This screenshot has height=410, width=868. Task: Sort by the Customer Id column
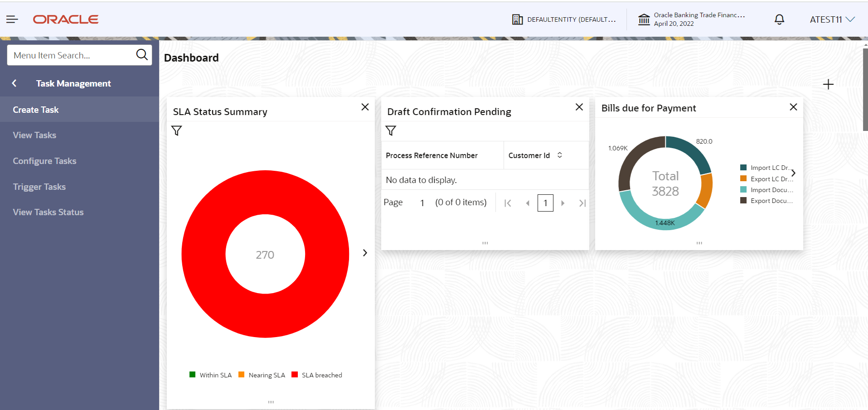click(560, 155)
